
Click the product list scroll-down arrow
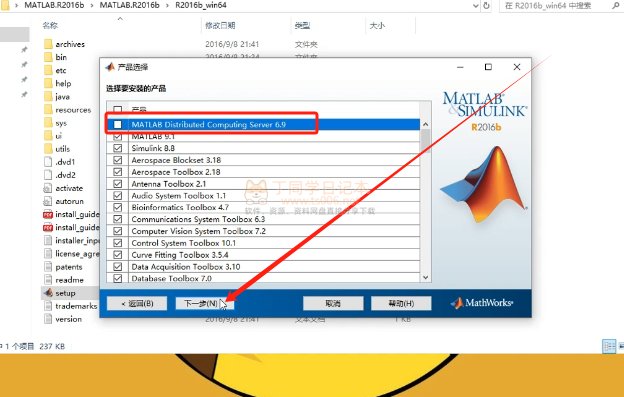(425, 277)
